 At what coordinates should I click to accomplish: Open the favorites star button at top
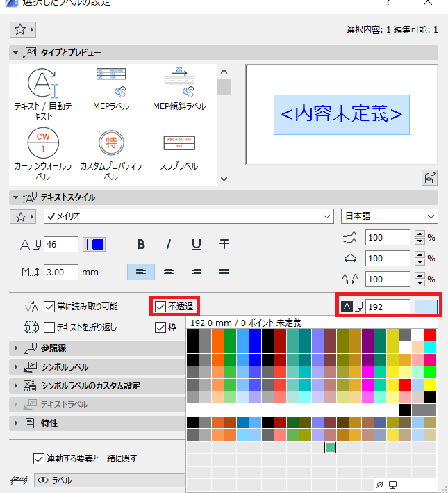23,30
